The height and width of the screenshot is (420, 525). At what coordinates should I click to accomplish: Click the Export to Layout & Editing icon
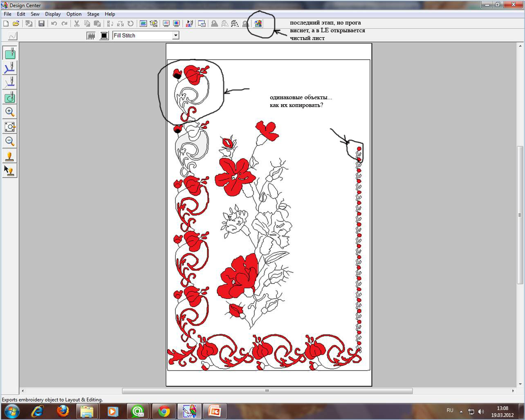[258, 24]
